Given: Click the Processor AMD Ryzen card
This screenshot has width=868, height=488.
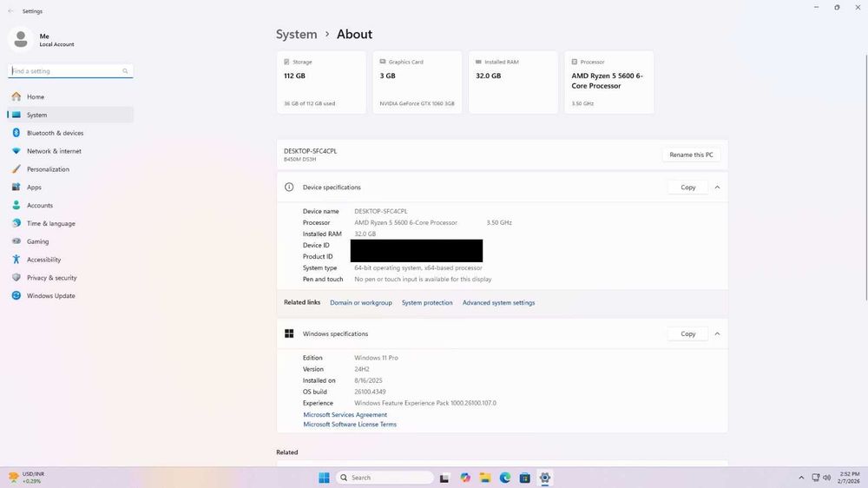Looking at the screenshot, I should 609,82.
